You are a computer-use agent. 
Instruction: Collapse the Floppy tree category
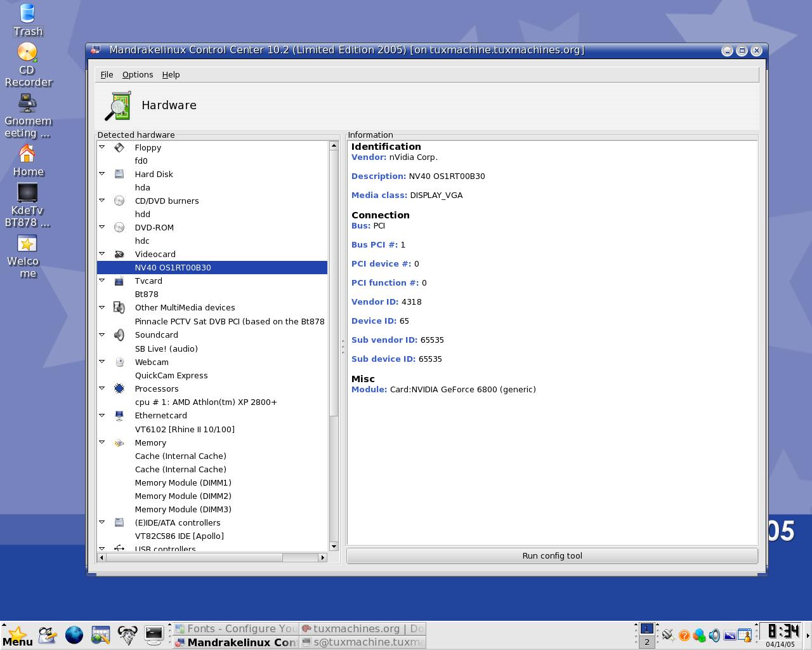point(101,147)
